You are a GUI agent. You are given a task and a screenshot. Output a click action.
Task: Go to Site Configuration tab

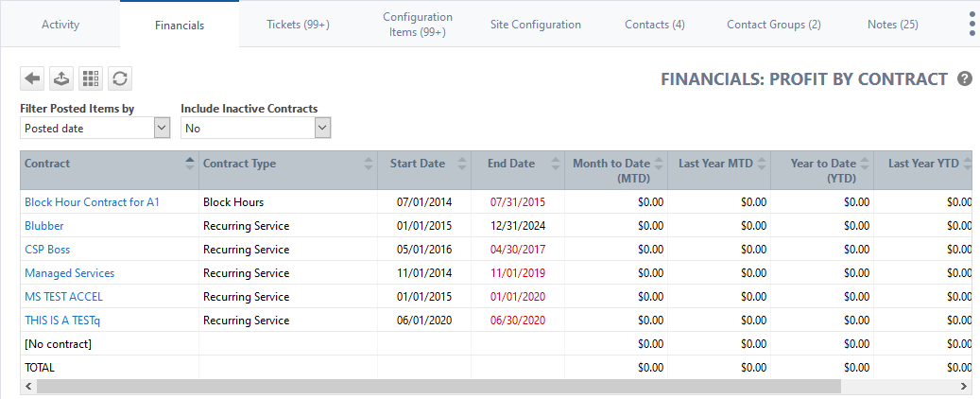[536, 25]
